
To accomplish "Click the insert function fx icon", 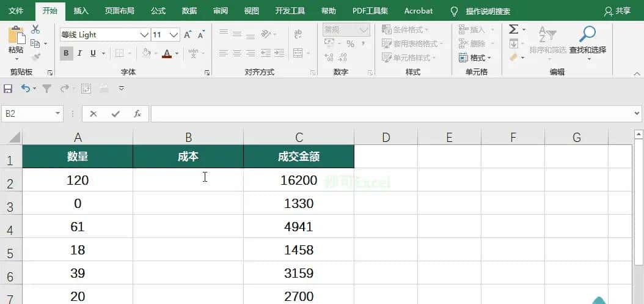I will click(x=137, y=114).
